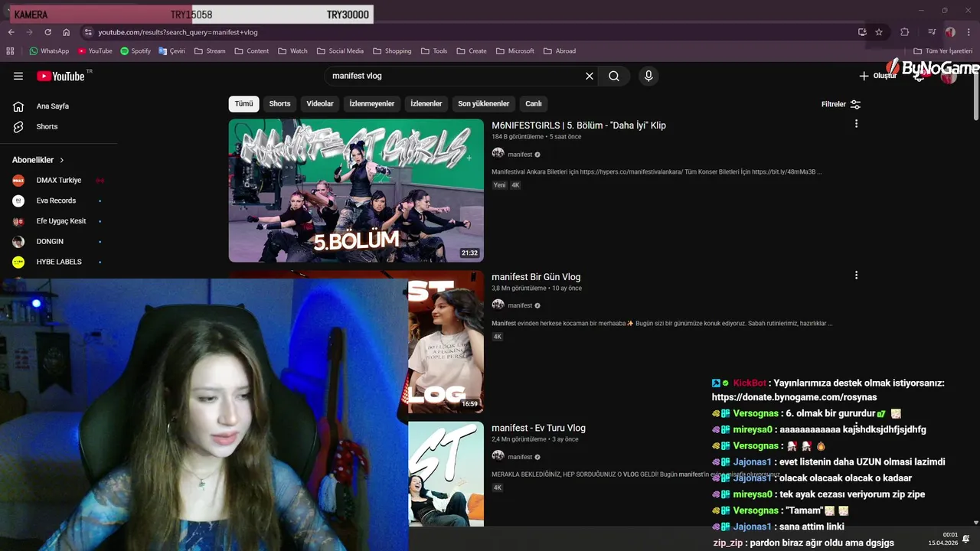
Task: Open the M6NIFESTGIRLS 5. Bölüm video title
Action: (579, 126)
